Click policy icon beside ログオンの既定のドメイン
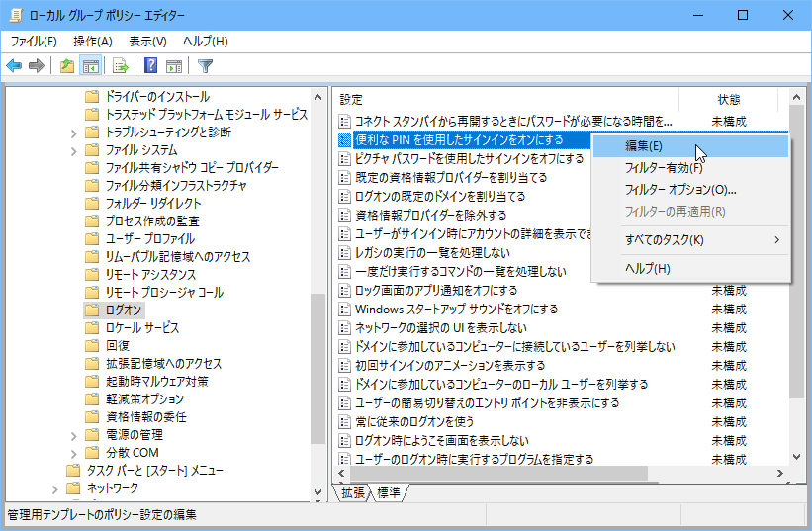This screenshot has height=531, width=812. tap(344, 197)
